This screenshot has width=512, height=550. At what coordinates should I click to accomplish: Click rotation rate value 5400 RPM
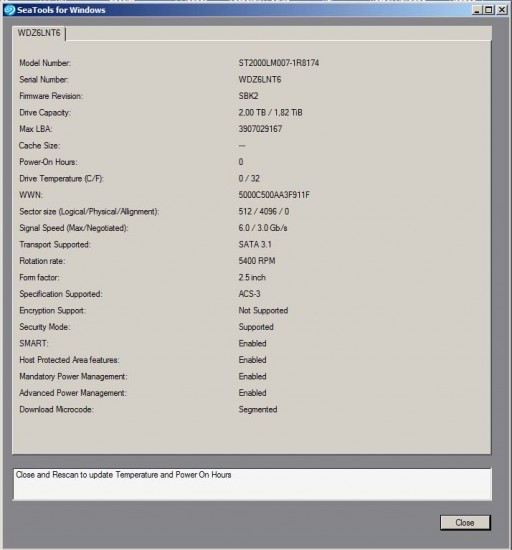click(257, 261)
